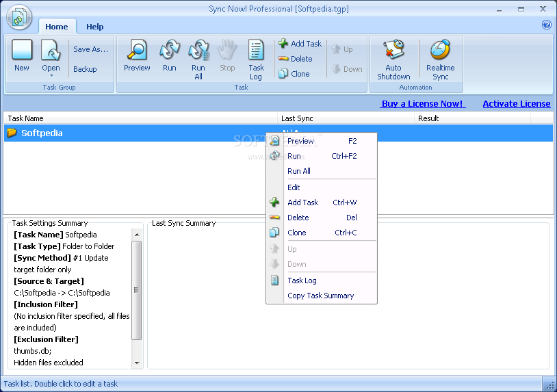This screenshot has height=392, width=557.
Task: Click the Hidden files excluded text
Action: 49,363
